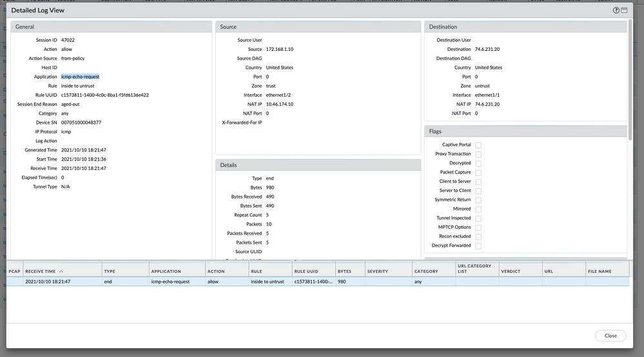
Task: Open the help icon in dialog header
Action: [x=616, y=11]
